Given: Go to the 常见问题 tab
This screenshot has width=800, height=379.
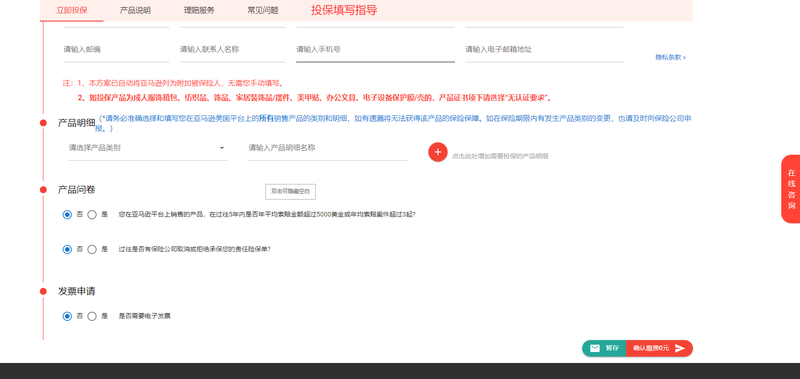Looking at the screenshot, I should coord(263,10).
